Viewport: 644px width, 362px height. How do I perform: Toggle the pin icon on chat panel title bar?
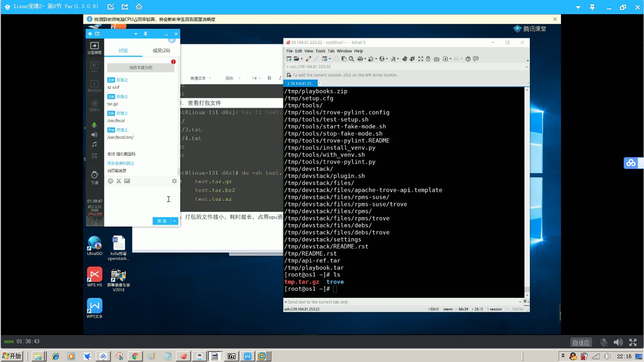[x=145, y=34]
